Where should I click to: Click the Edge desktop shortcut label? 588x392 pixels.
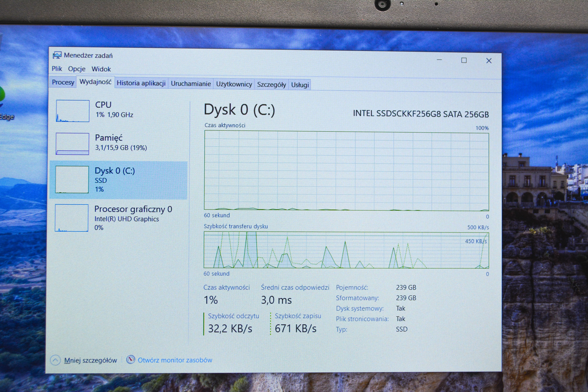pos(7,117)
